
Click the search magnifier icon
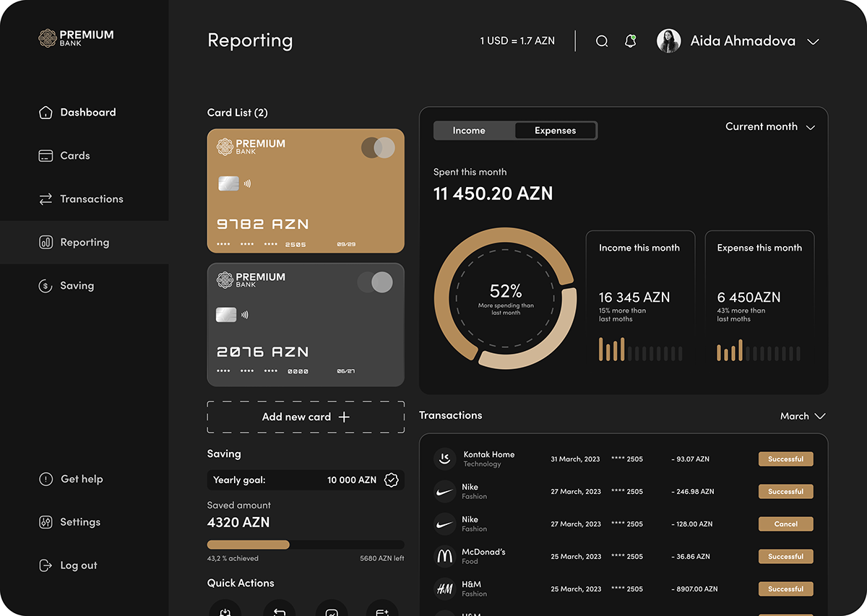tap(602, 41)
